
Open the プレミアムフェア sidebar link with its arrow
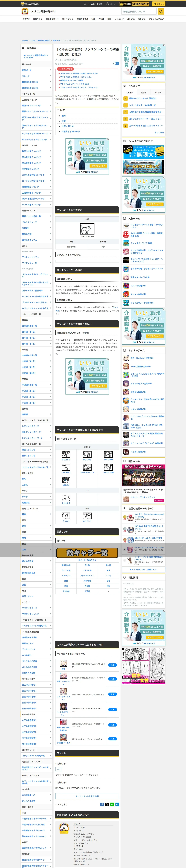click(37, 222)
